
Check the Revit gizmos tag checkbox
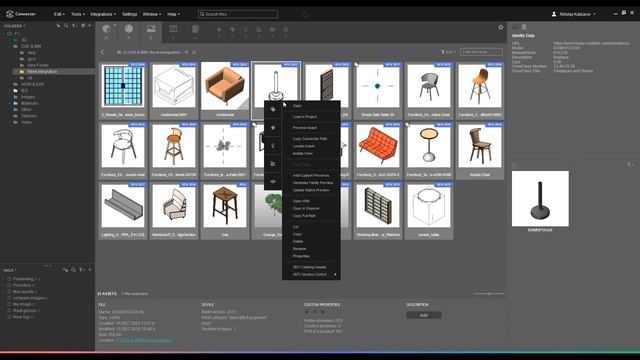pyautogui.click(x=9, y=311)
